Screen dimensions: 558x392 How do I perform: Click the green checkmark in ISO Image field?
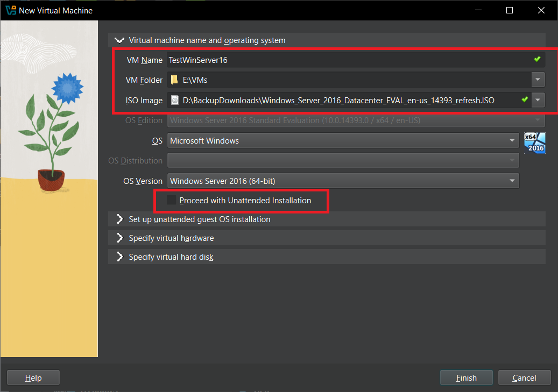[525, 99]
